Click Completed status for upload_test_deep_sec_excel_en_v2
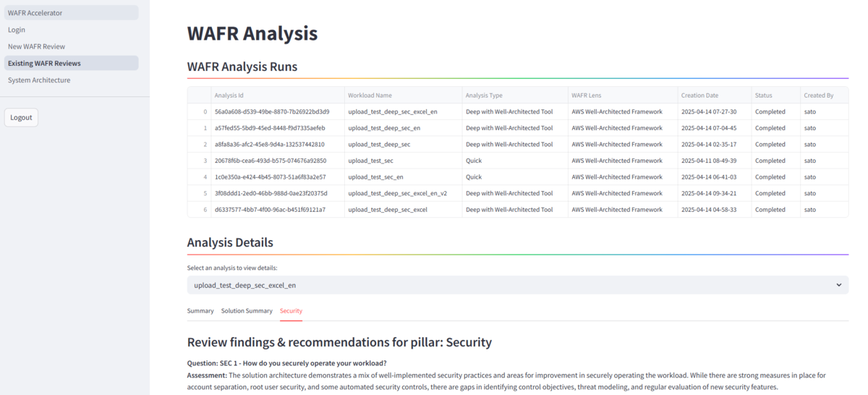Image resolution: width=868 pixels, height=395 pixels. pyautogui.click(x=775, y=193)
